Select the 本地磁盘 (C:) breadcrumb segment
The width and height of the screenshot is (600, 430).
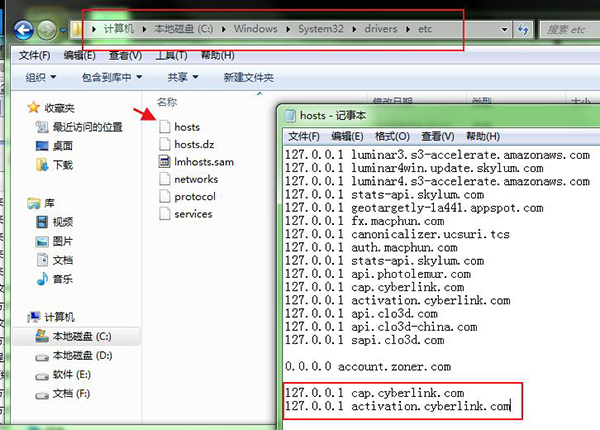[x=184, y=29]
